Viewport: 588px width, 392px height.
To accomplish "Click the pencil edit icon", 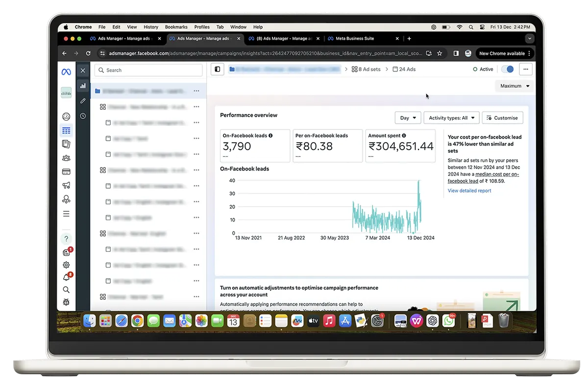I will click(83, 101).
